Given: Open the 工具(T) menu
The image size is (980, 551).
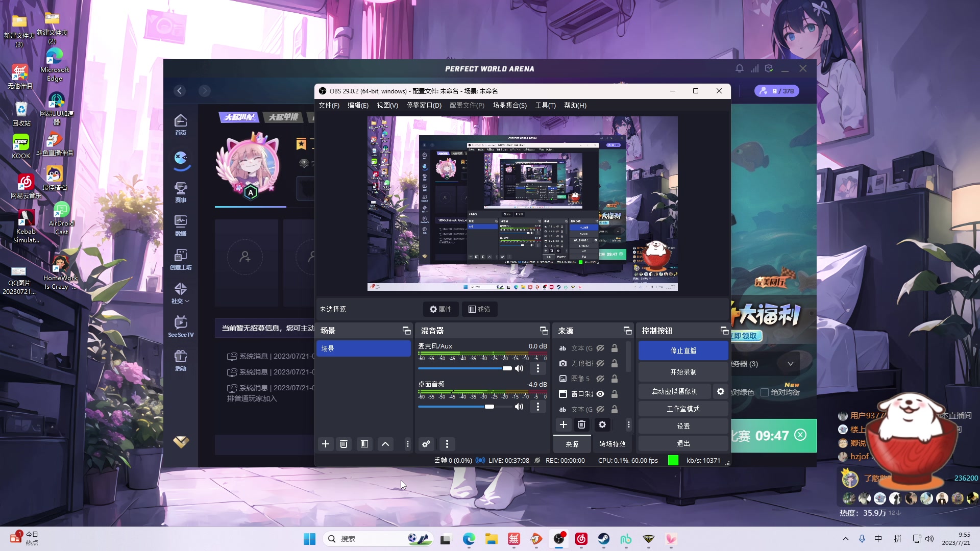Looking at the screenshot, I should 545,105.
